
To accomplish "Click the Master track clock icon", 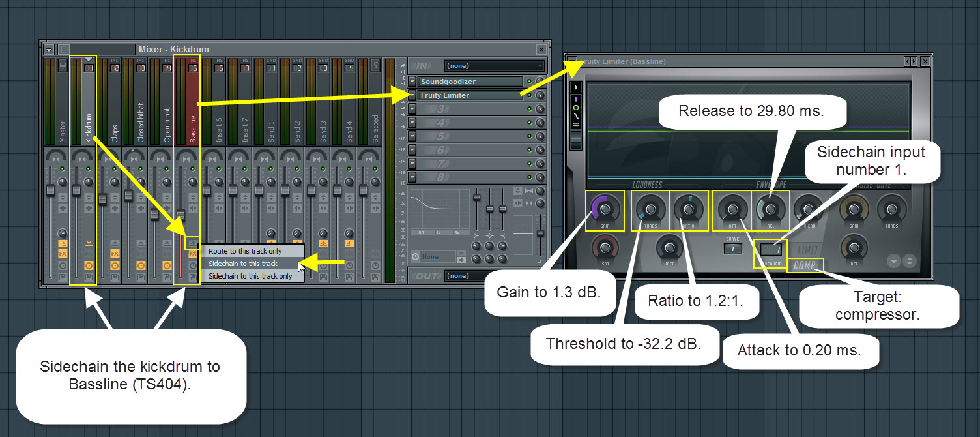I will [63, 265].
